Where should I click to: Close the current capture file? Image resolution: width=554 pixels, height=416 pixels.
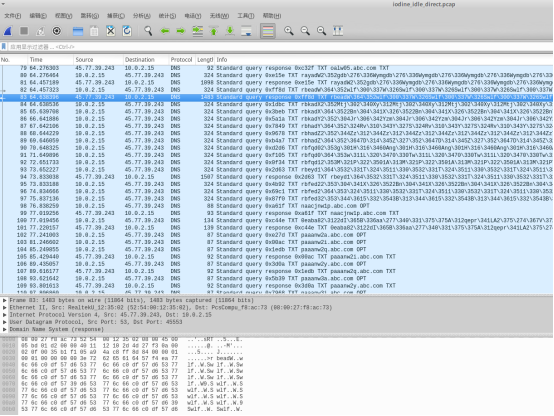pyautogui.click(x=111, y=31)
